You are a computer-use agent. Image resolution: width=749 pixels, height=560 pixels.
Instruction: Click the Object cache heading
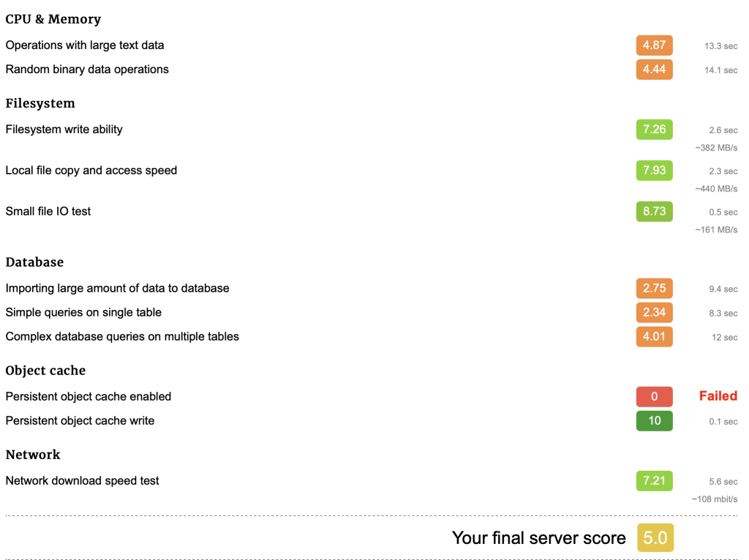pos(45,371)
